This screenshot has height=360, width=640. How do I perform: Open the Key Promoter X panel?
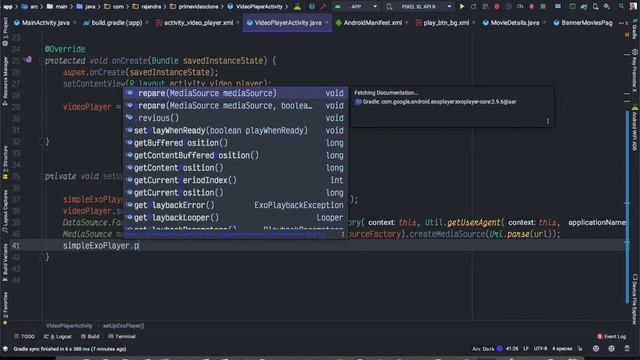click(634, 70)
